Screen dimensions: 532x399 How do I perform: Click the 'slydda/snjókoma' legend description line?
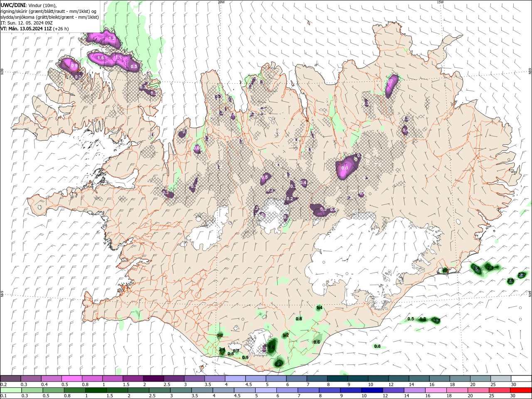click(x=49, y=17)
